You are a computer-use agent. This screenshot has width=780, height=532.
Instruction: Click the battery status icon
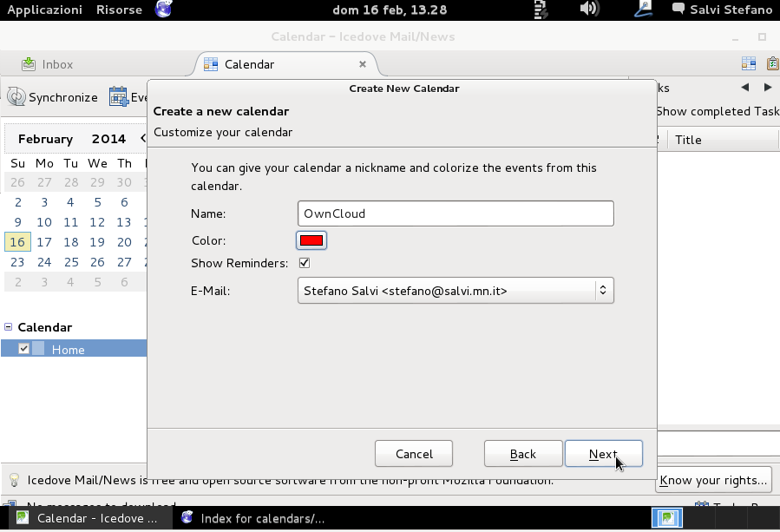[x=541, y=10]
